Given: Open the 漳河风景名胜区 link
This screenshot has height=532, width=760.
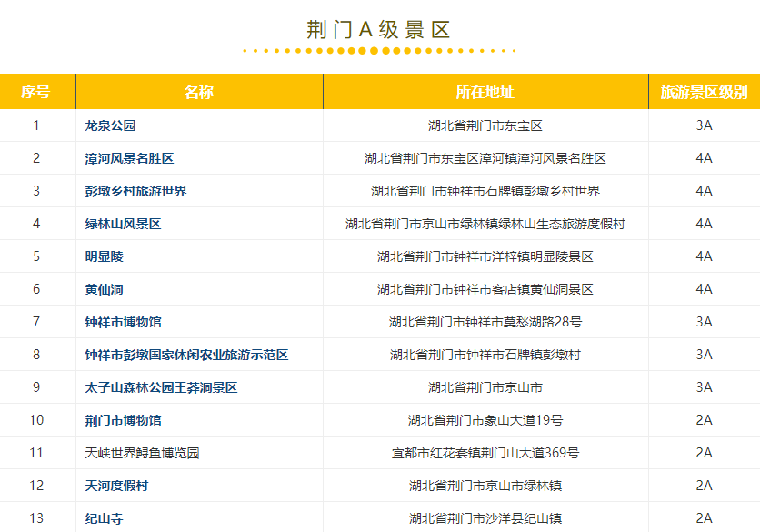Looking at the screenshot, I should point(129,158).
